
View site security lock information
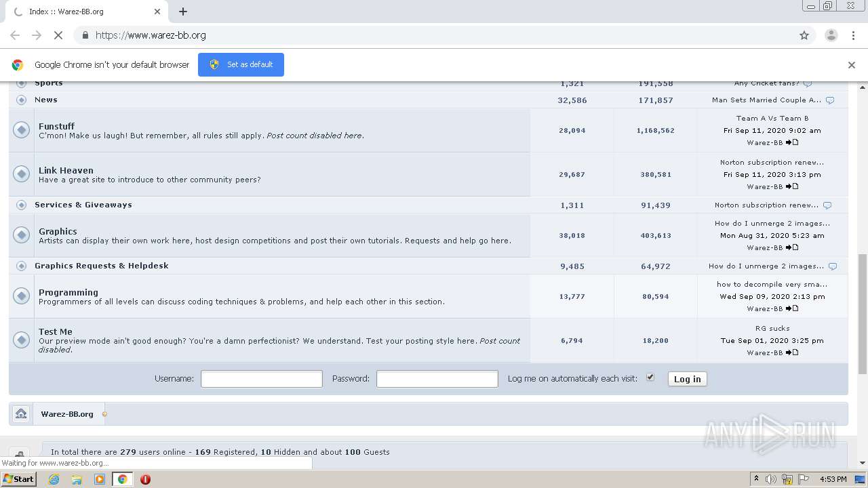(85, 35)
